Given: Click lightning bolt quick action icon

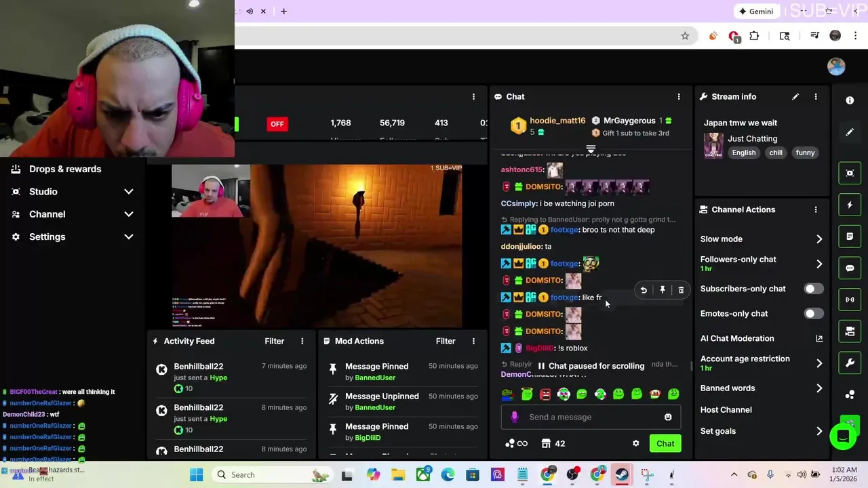Looking at the screenshot, I should 850,205.
